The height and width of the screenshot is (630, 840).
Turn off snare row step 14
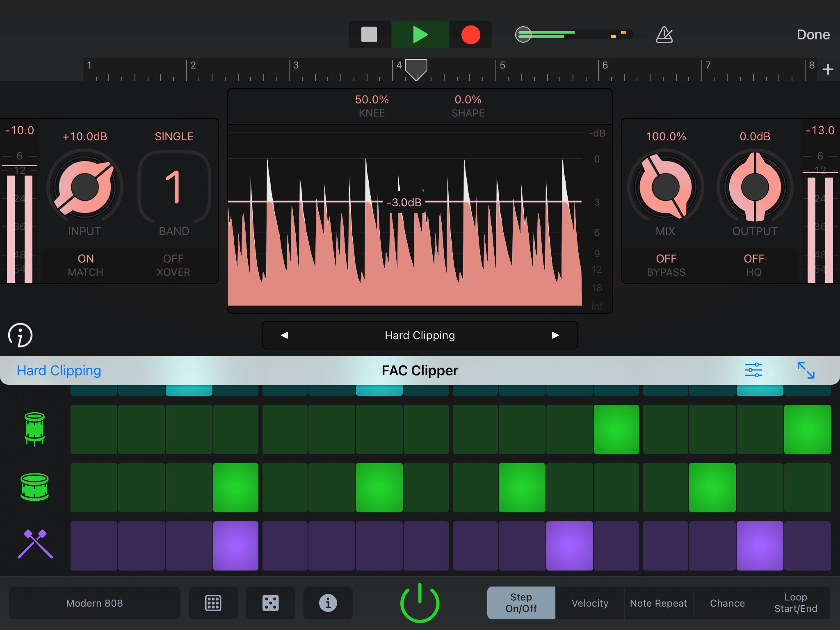pyautogui.click(x=712, y=487)
